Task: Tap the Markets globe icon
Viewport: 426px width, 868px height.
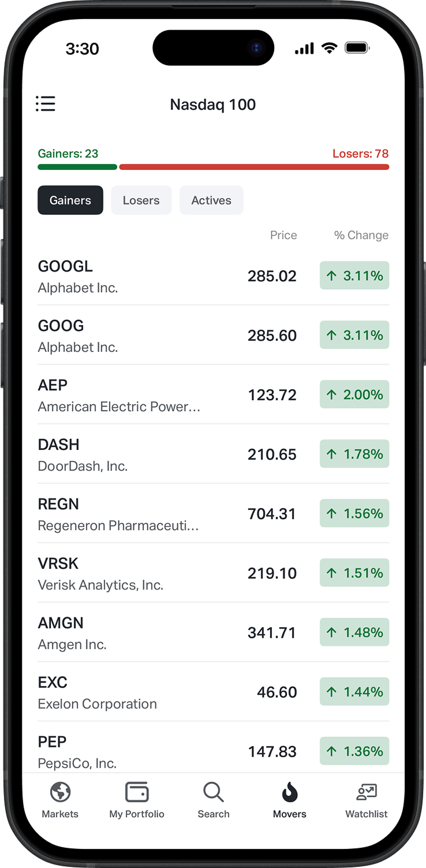Action: (60, 792)
